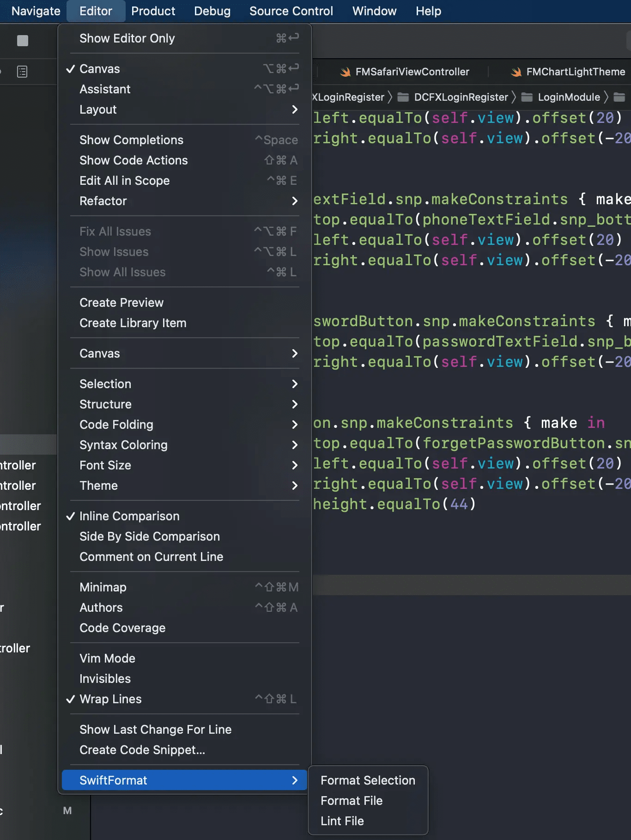Image resolution: width=631 pixels, height=840 pixels.
Task: Click the LoginModule breadcrumb path item
Action: (569, 97)
